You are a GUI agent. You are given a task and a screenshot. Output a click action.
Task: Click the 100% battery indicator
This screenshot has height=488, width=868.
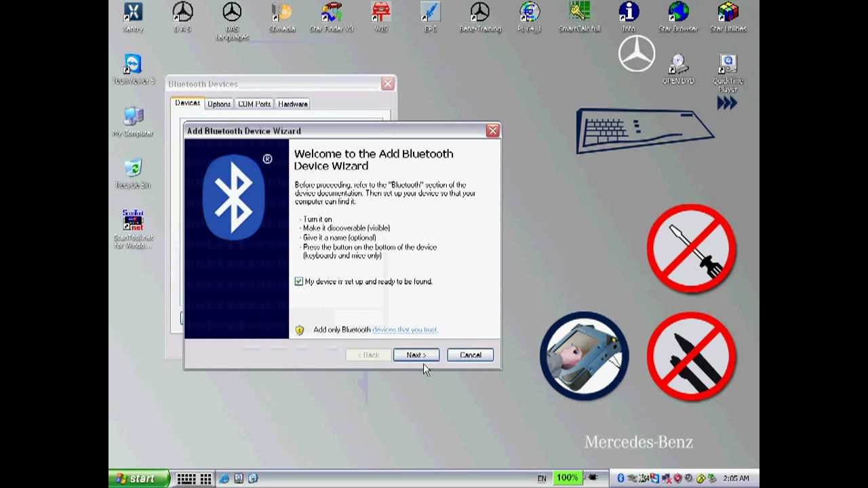568,479
